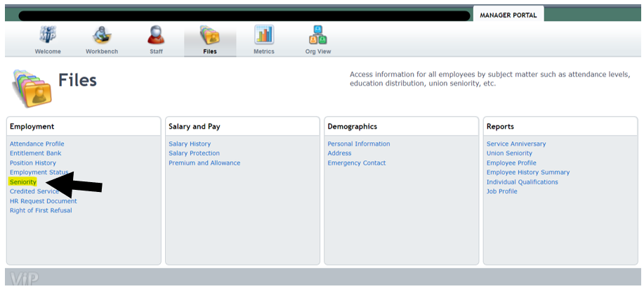Open the Emergency Contact link
644x289 pixels.
pyautogui.click(x=357, y=163)
